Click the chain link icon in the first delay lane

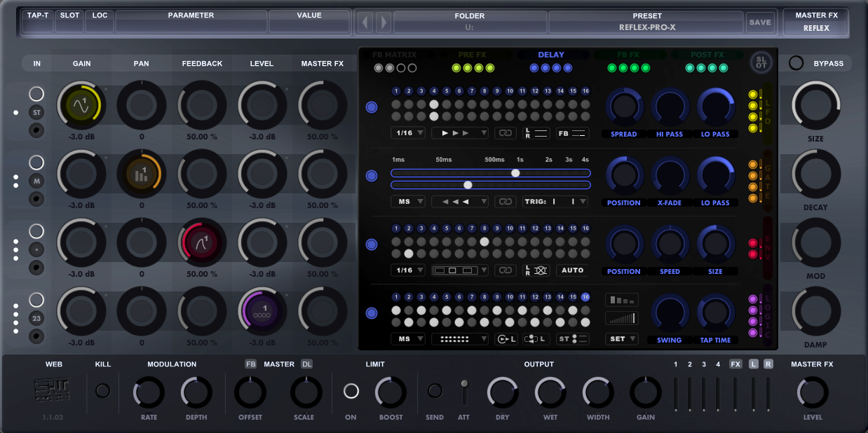[506, 132]
